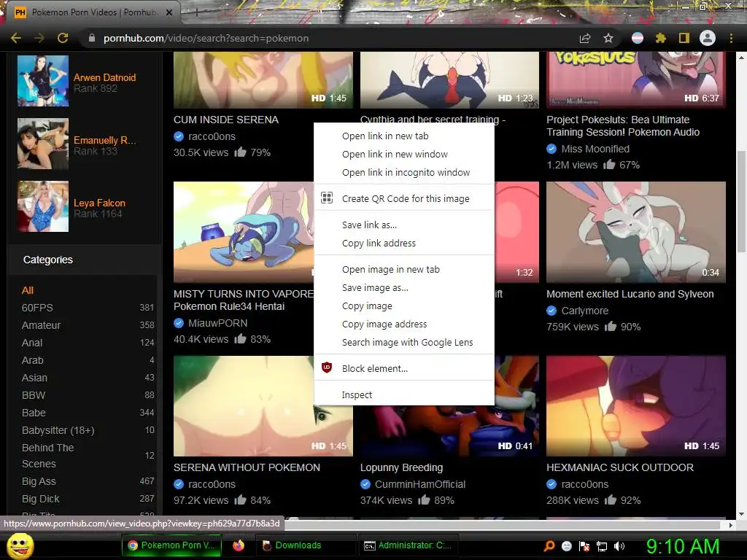Viewport: 747px width, 560px height.
Task: Open the Chrome three-dot menu
Action: [x=731, y=38]
